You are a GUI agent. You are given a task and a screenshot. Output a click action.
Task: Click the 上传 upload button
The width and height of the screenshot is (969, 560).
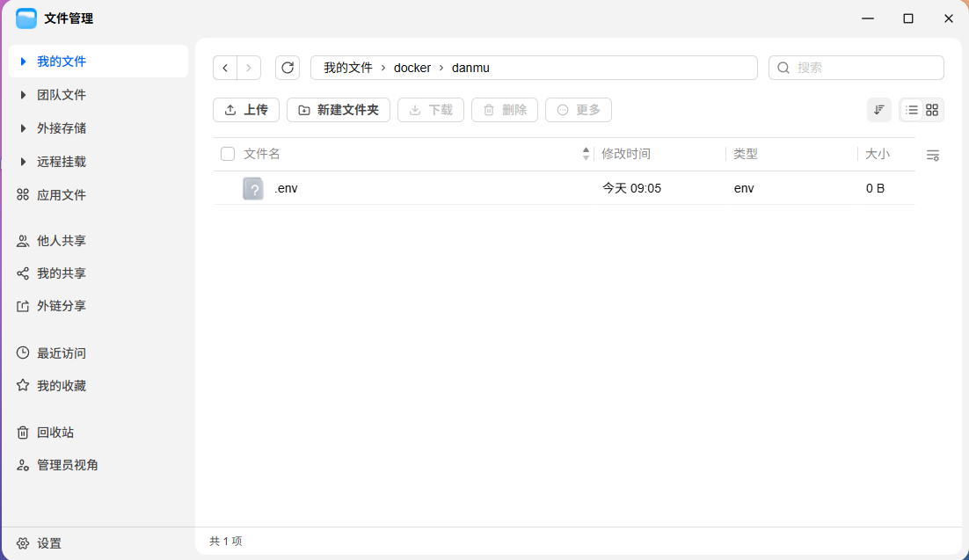pos(246,110)
